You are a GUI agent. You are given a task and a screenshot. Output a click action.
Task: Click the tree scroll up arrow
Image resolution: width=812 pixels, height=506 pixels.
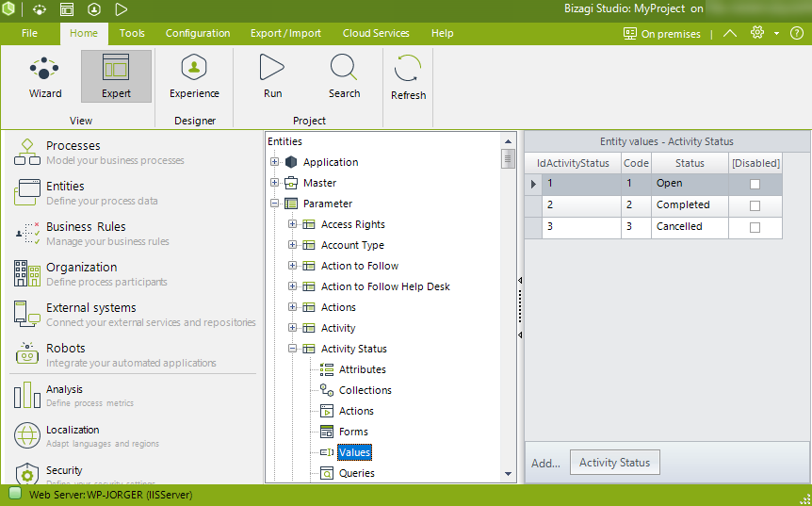pos(508,141)
